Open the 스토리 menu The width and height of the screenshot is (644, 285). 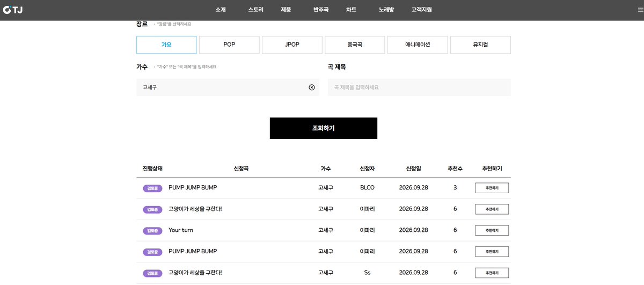(x=255, y=10)
